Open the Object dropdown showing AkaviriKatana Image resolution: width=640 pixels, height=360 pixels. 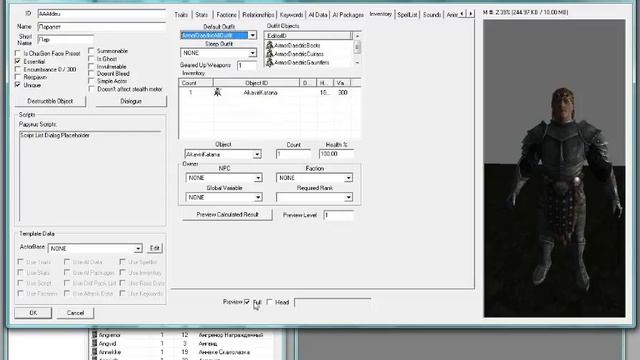(x=257, y=154)
